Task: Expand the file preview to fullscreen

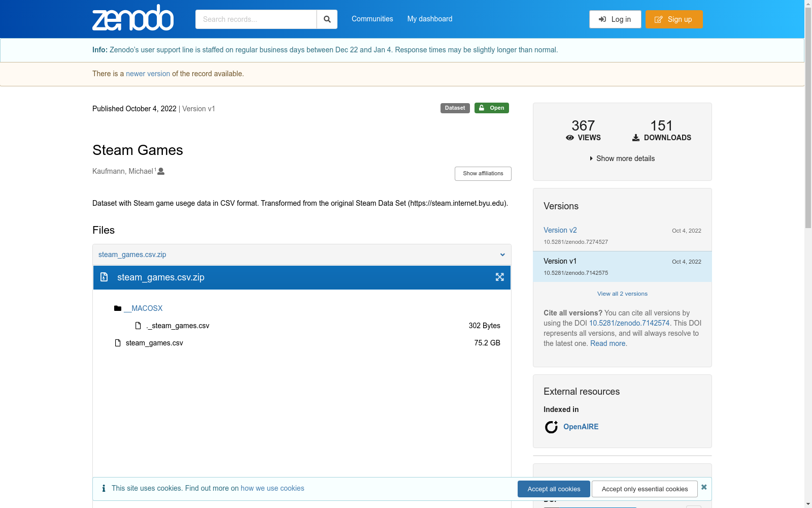Action: tap(500, 277)
